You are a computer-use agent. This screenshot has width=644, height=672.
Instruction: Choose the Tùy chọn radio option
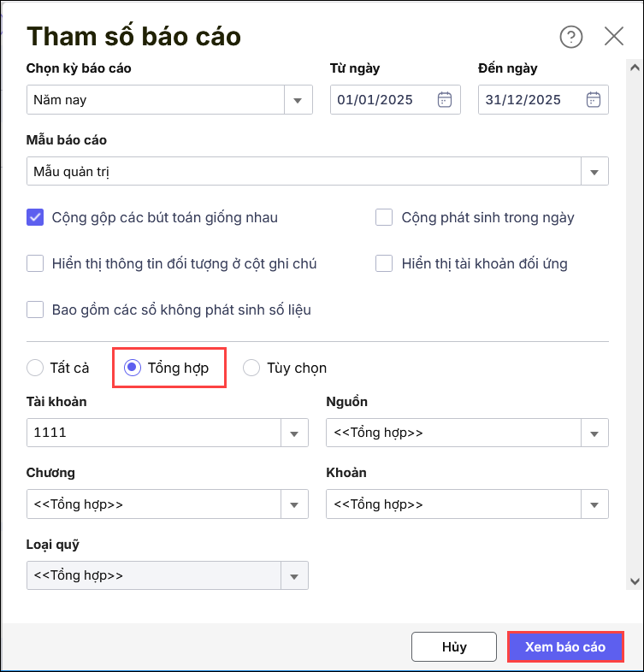tap(251, 368)
